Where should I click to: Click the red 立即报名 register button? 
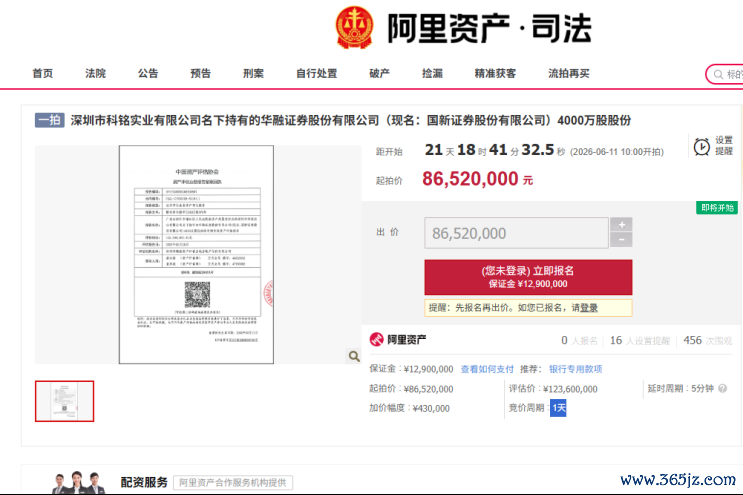coord(528,277)
